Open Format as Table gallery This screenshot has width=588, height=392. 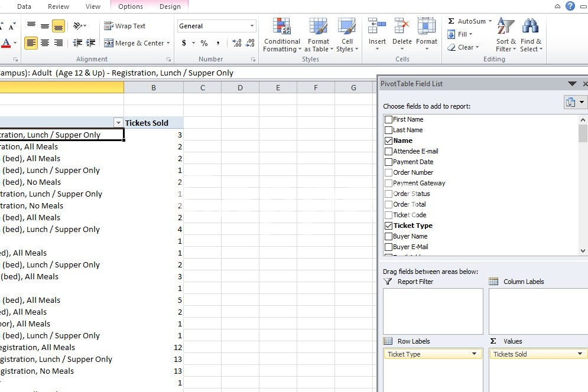[318, 27]
